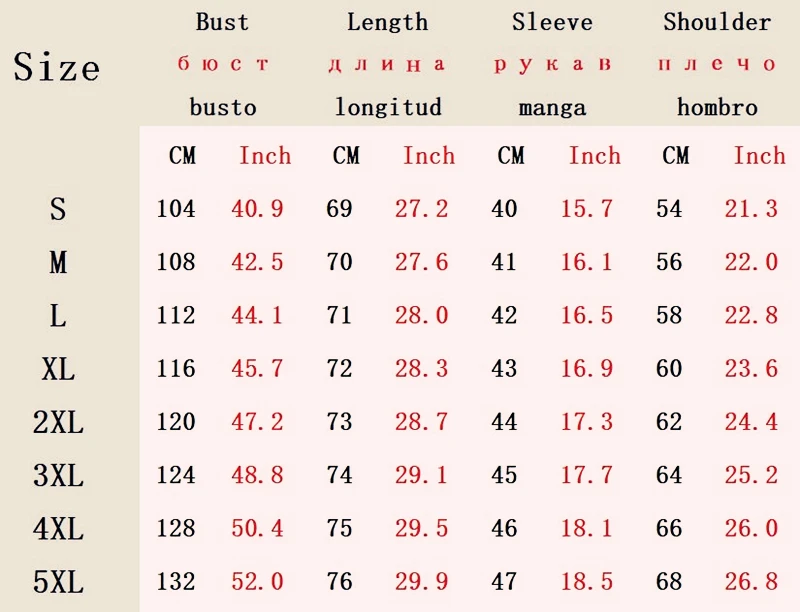The height and width of the screenshot is (612, 800).
Task: Click the Length column header
Action: 387,21
